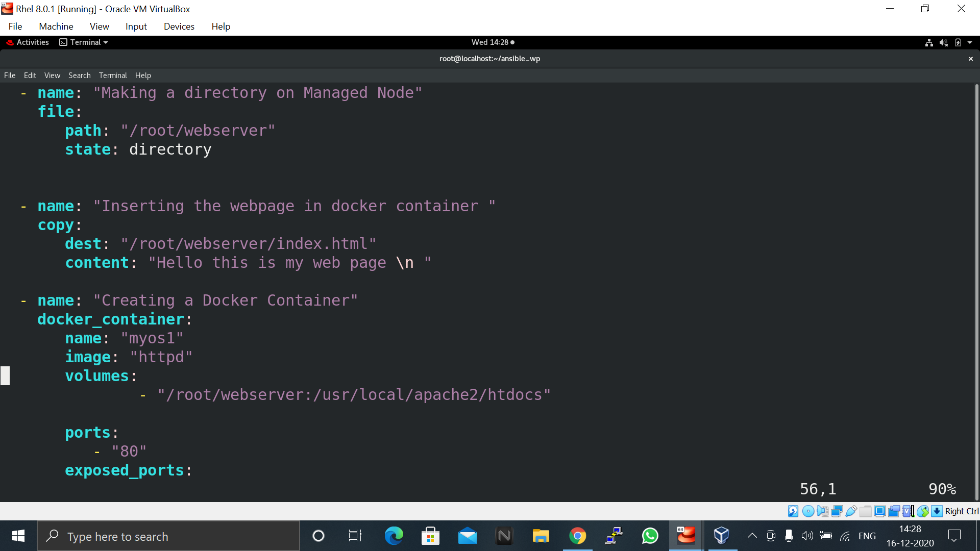Click the mouse integration status icon
Image resolution: width=980 pixels, height=551 pixels.
pos(922,511)
